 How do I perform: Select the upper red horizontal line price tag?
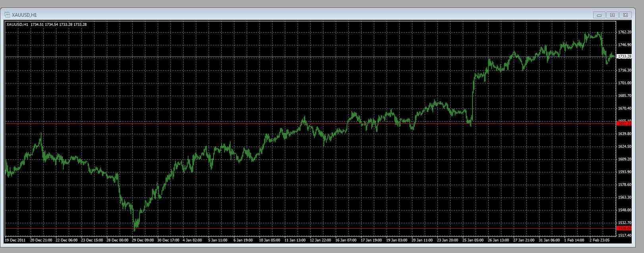tap(624, 124)
